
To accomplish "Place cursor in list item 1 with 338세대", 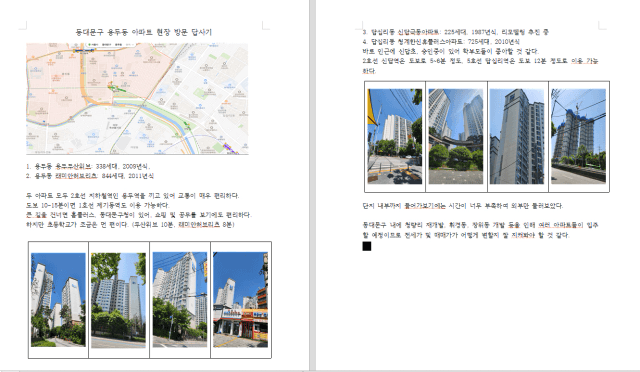I will coord(88,166).
